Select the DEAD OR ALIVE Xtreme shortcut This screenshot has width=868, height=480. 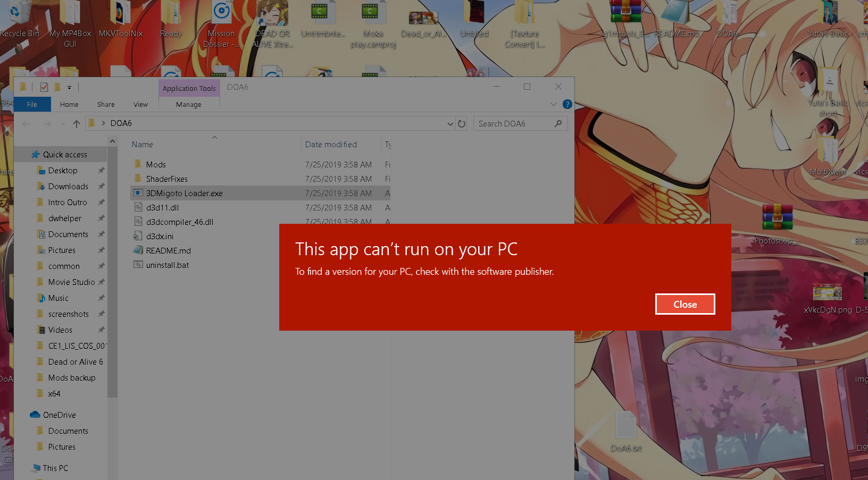tap(272, 24)
